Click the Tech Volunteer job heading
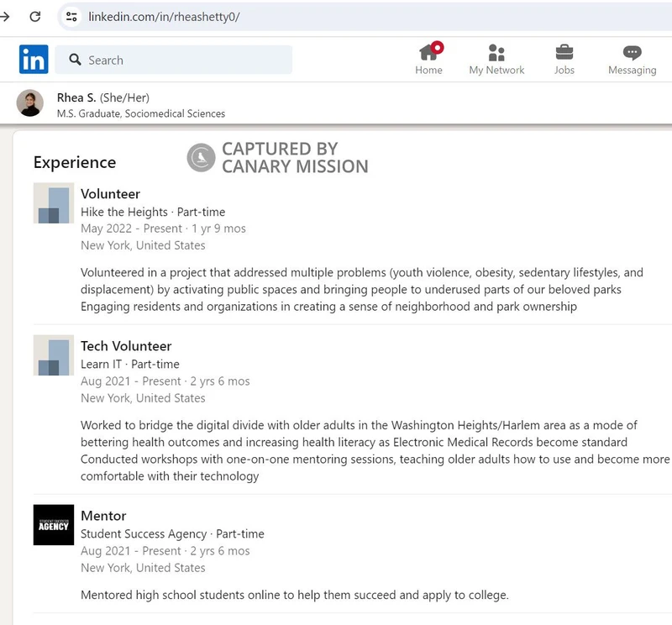This screenshot has height=625, width=672. click(126, 346)
